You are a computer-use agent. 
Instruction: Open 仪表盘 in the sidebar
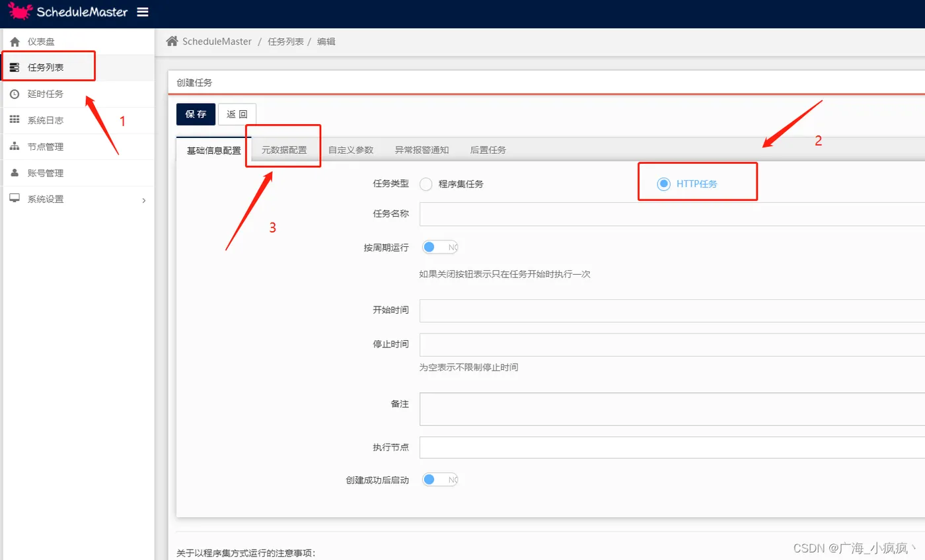click(x=77, y=42)
